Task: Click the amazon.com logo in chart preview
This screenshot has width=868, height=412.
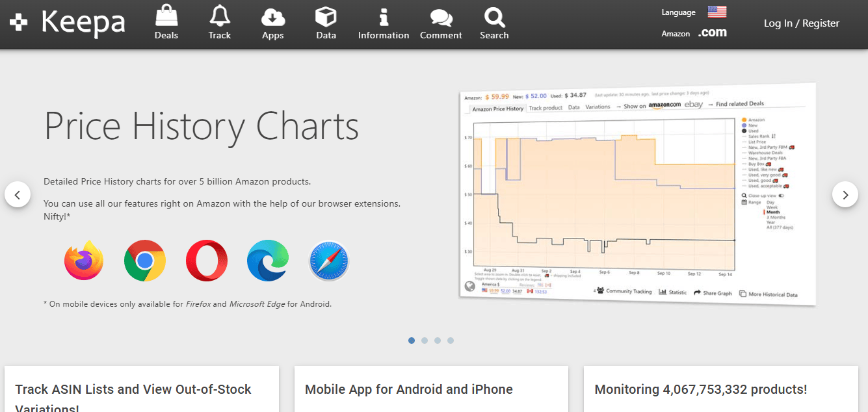Action: (664, 105)
